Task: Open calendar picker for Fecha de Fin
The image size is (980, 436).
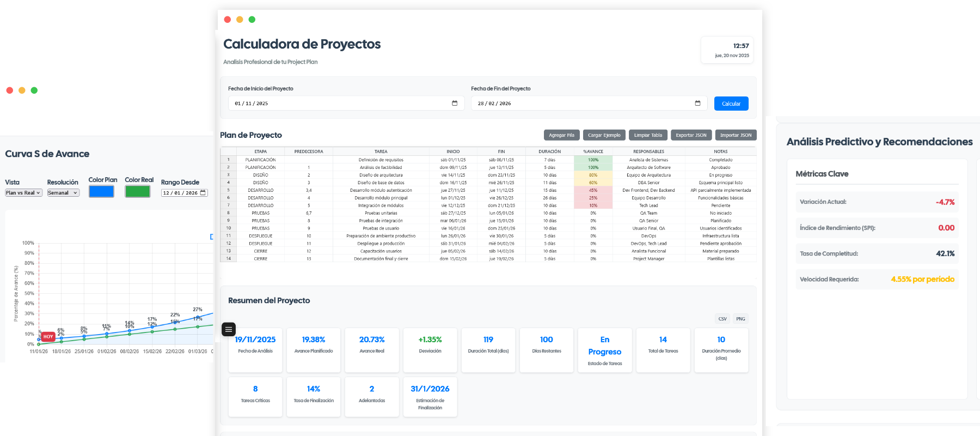Action: (x=697, y=104)
